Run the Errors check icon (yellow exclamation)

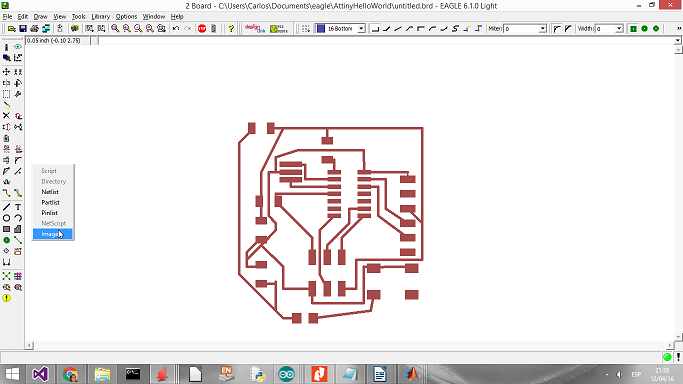pos(7,298)
